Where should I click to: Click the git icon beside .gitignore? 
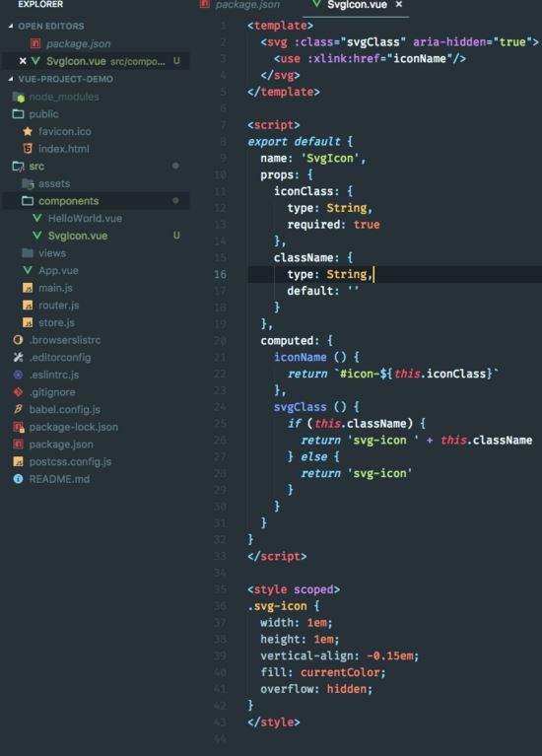click(x=19, y=392)
